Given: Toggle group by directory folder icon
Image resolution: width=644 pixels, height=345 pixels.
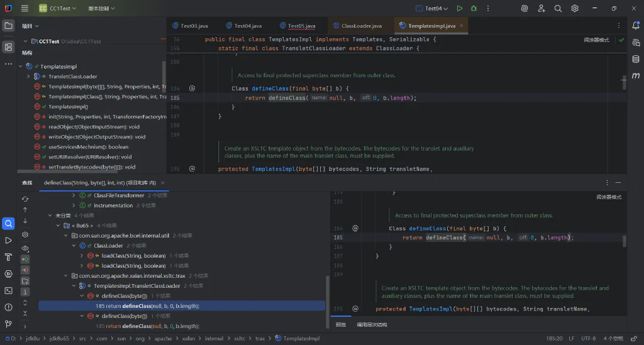Looking at the screenshot, I should click(x=25, y=281).
